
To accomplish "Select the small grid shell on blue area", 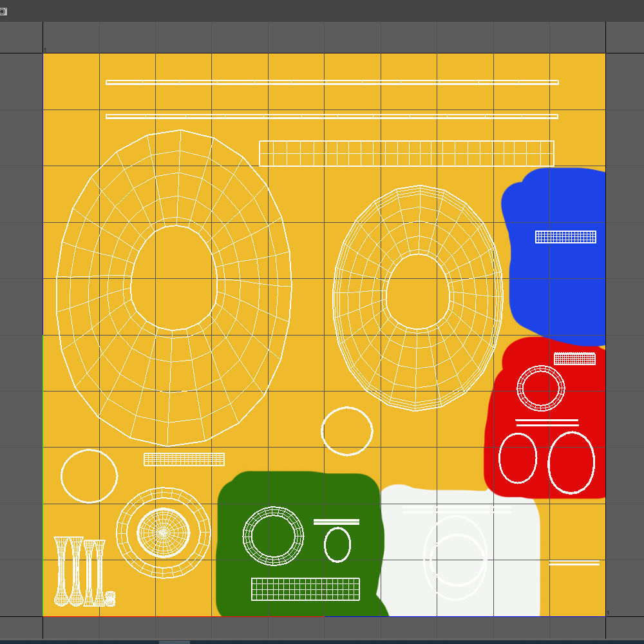I will (565, 237).
